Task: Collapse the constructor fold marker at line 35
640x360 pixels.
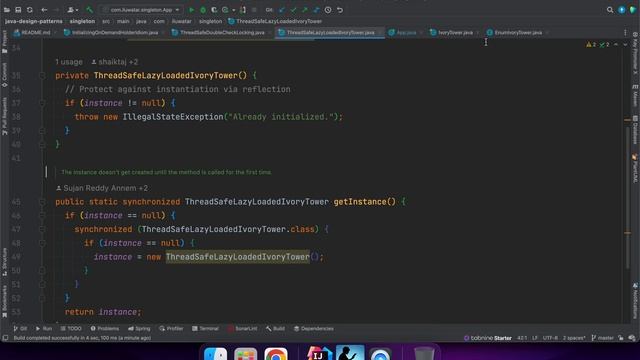Action: [42, 76]
